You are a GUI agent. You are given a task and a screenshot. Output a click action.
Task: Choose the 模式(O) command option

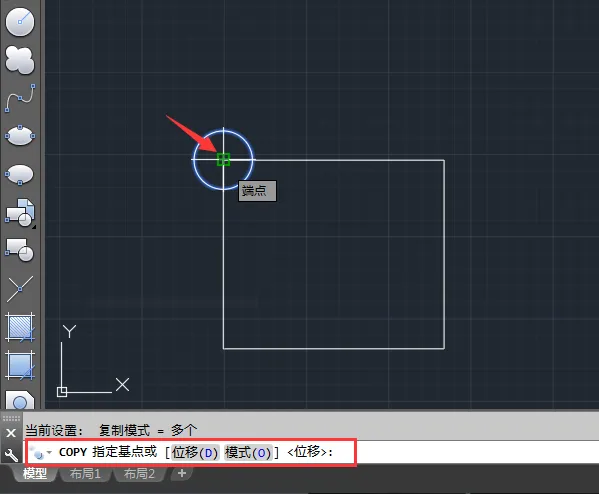point(248,453)
